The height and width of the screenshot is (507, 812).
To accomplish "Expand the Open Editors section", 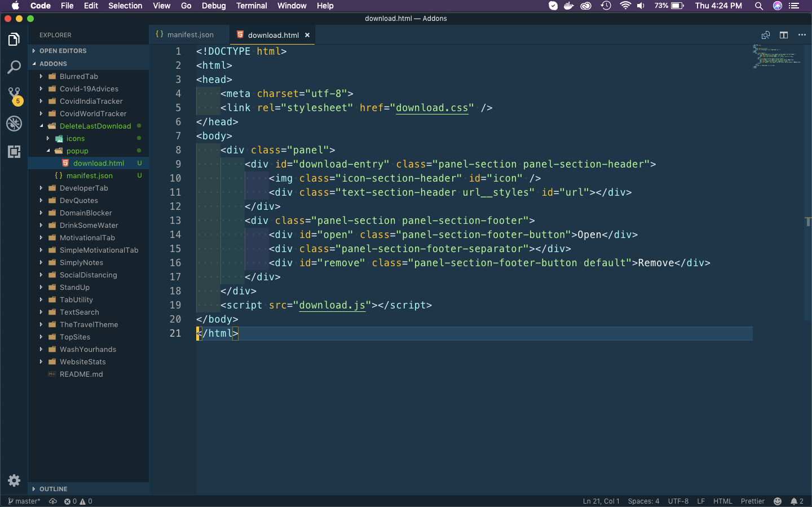I will click(x=89, y=51).
